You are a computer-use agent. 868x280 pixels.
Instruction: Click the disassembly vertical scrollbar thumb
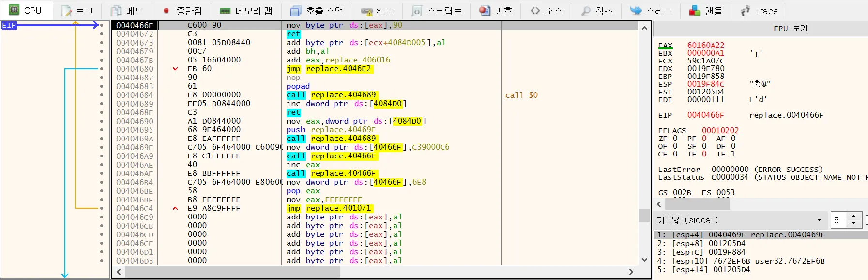(x=644, y=215)
